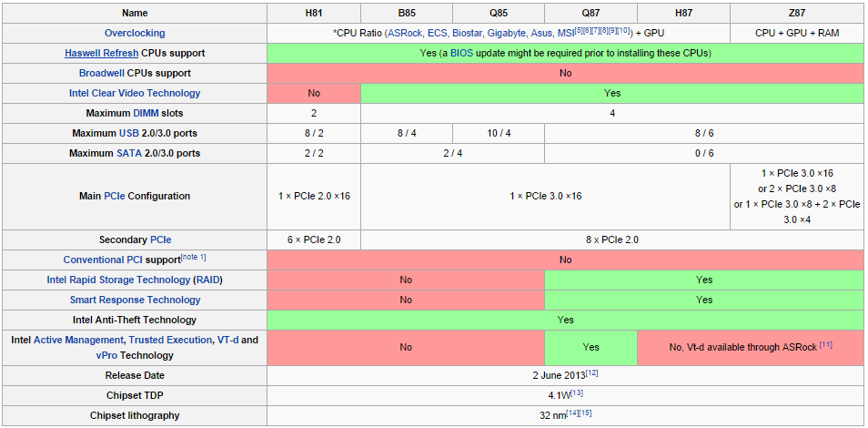Screen dimensions: 868x428
Task: Click the '8 / 4' USB ports cell
Action: (x=407, y=133)
